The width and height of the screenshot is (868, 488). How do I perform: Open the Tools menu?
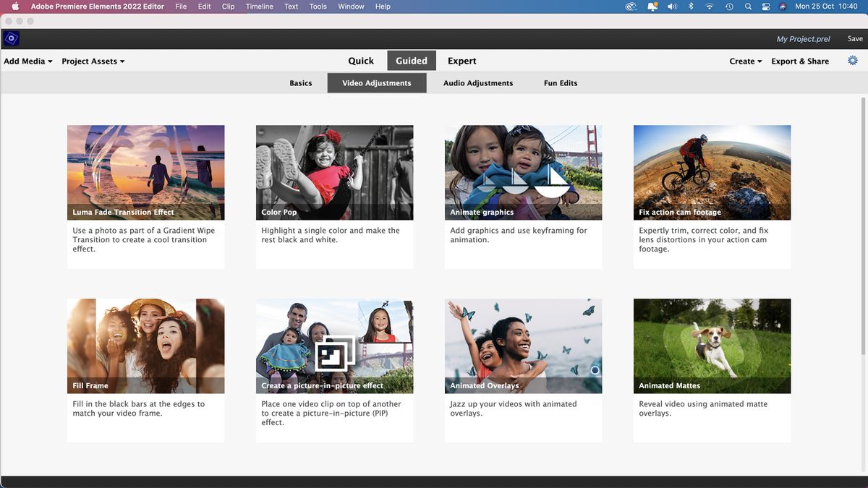coord(318,6)
